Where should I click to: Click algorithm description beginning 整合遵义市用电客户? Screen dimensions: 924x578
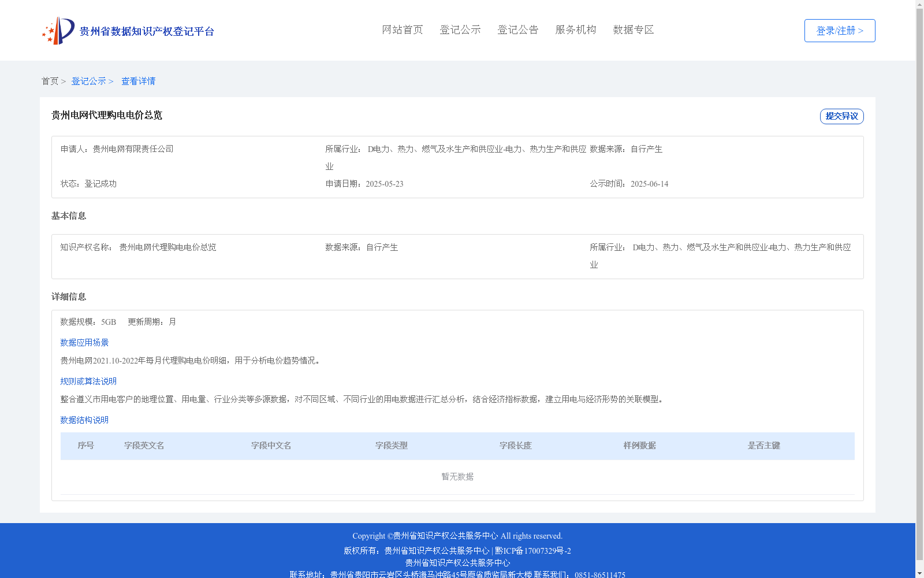coord(363,399)
